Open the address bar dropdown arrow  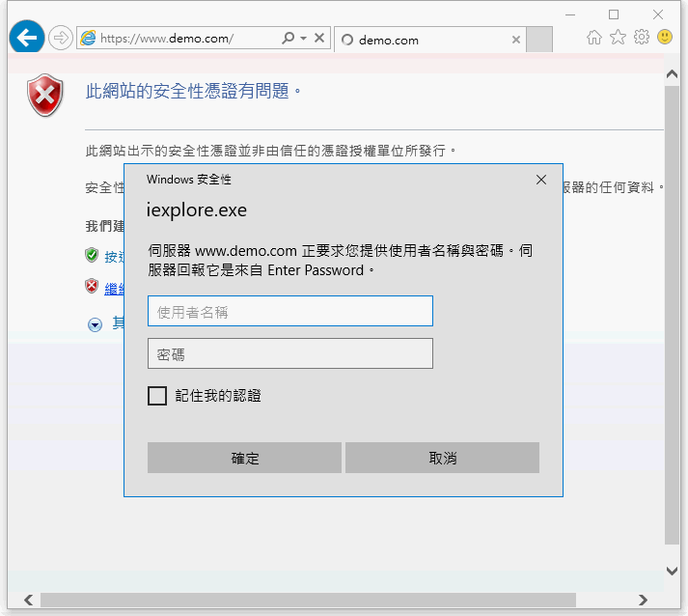[303, 39]
